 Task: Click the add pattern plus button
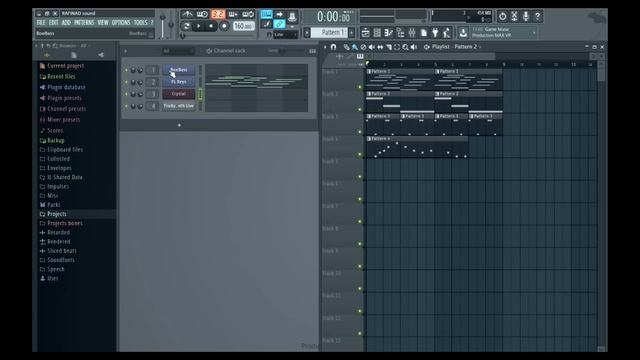(351, 32)
